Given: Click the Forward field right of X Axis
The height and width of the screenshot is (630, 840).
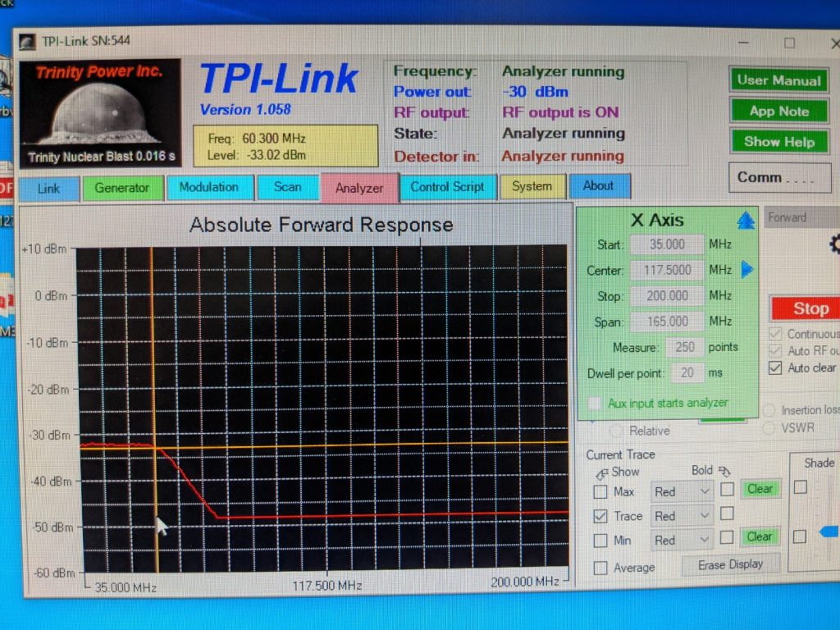Looking at the screenshot, I should click(x=802, y=217).
